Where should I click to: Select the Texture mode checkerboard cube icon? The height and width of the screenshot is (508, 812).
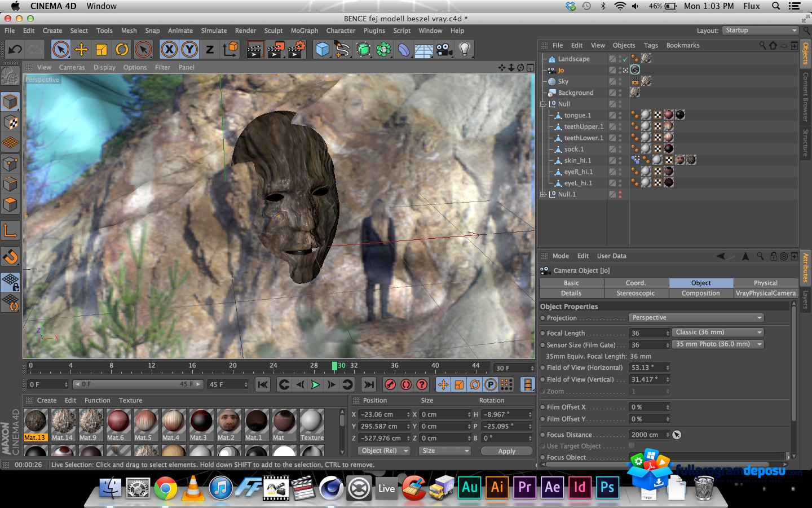10,122
